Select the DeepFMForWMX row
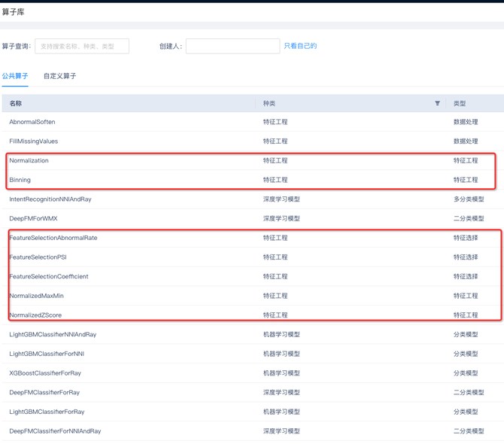This screenshot has height=444, width=504. coord(34,219)
